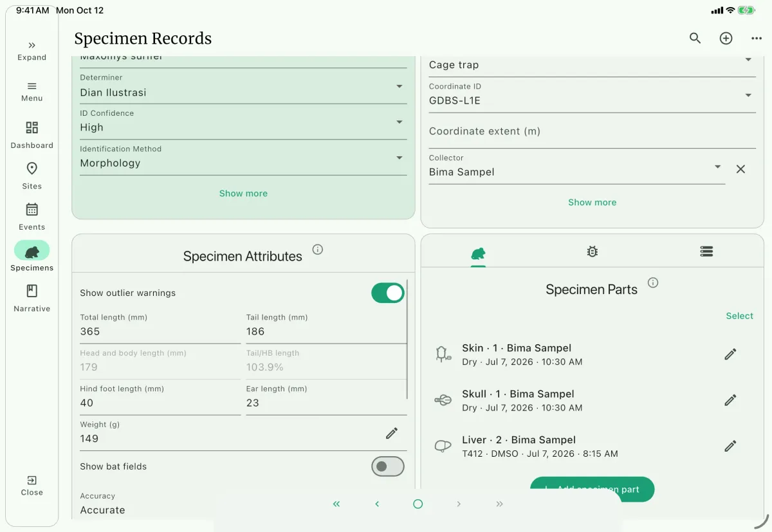772x532 pixels.
Task: Show info for Specimen Attributes
Action: 318,250
